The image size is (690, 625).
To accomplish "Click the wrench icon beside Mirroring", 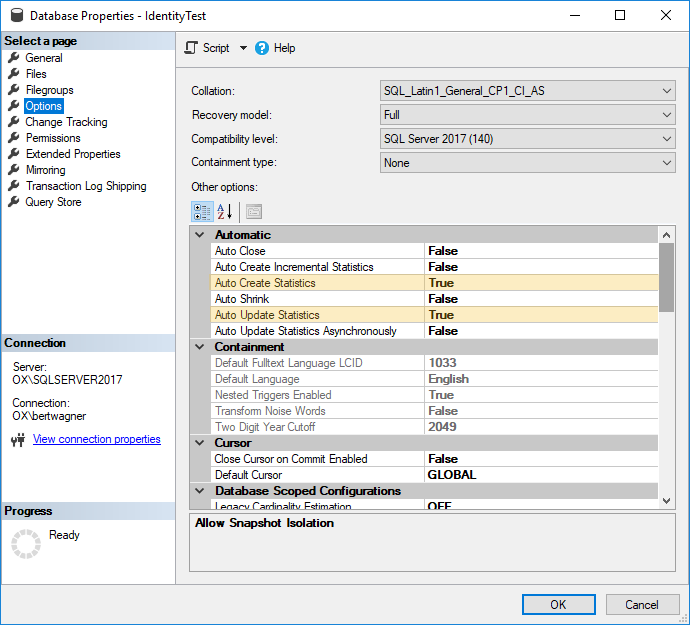I will (x=14, y=169).
